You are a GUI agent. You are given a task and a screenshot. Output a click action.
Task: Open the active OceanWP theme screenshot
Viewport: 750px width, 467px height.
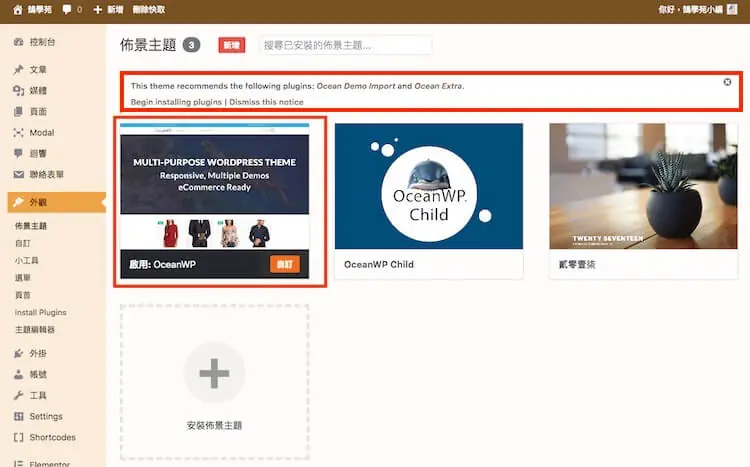(214, 186)
